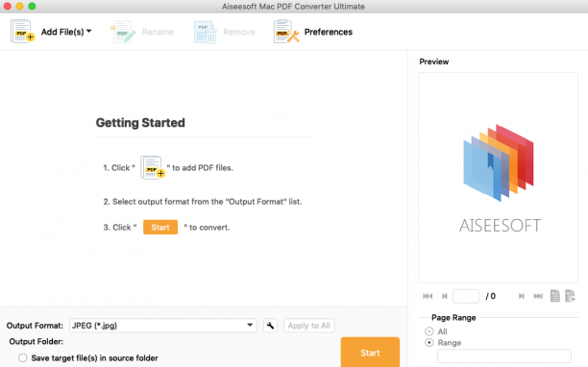Go to next page in preview

(522, 296)
